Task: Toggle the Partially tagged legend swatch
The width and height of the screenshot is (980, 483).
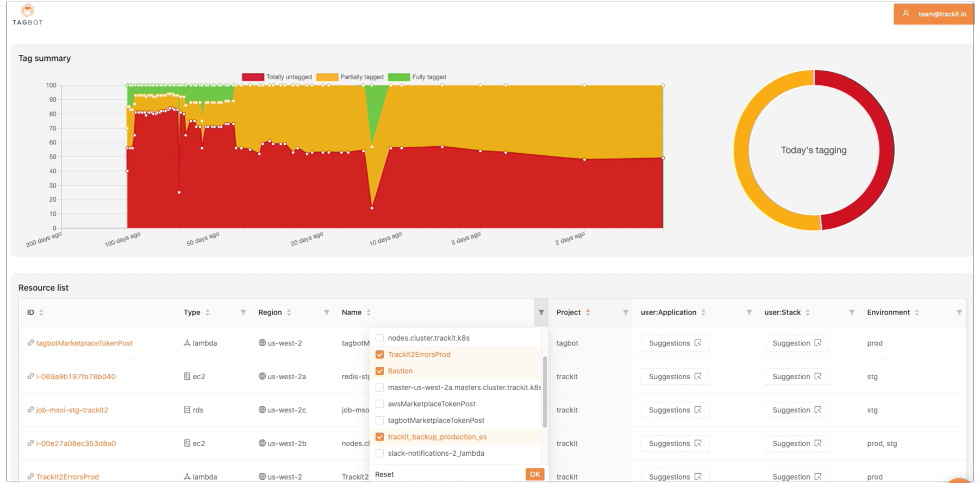Action: 327,77
